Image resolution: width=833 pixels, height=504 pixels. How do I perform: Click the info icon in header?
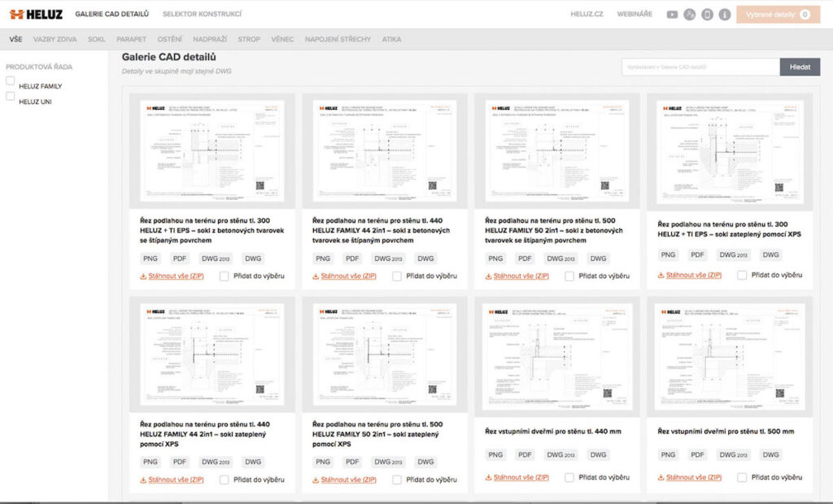[x=724, y=15]
